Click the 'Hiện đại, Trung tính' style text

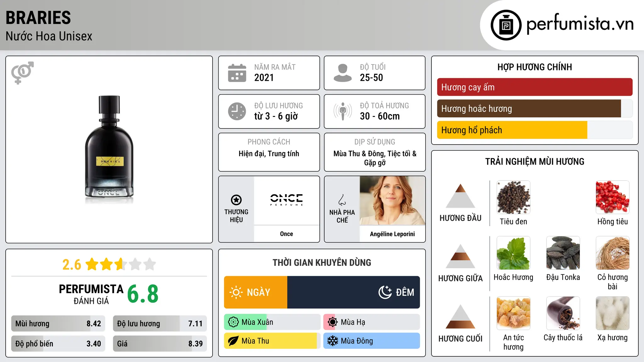(269, 154)
